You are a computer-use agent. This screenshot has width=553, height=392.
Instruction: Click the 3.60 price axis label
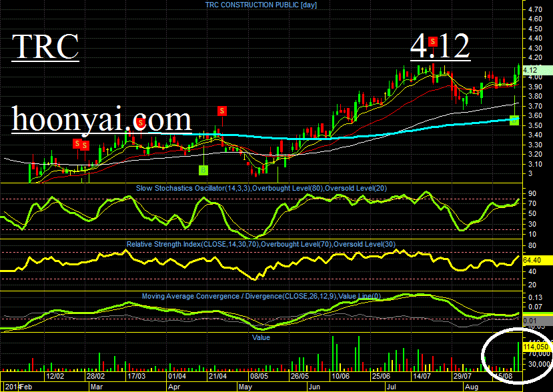(x=536, y=115)
